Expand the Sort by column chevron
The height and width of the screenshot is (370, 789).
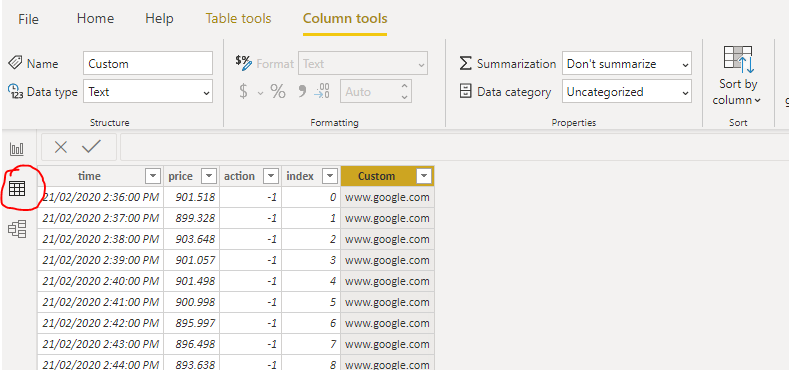tap(757, 101)
